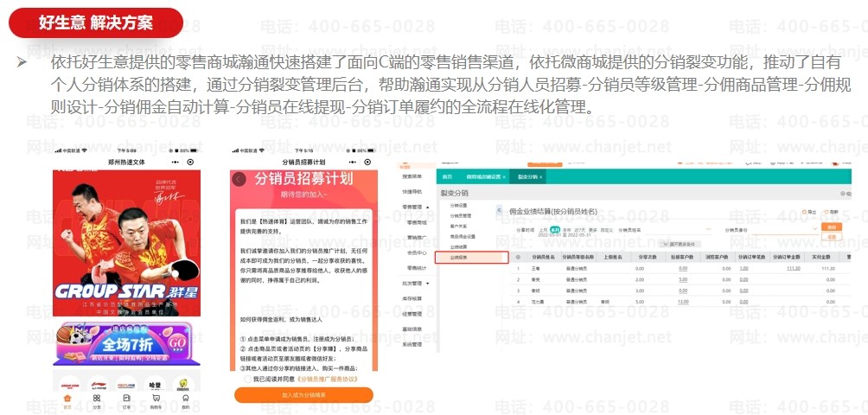Viewport: 868px width, 415px height.
Task: Tap the Li-Ning brand logo
Action: point(98,384)
